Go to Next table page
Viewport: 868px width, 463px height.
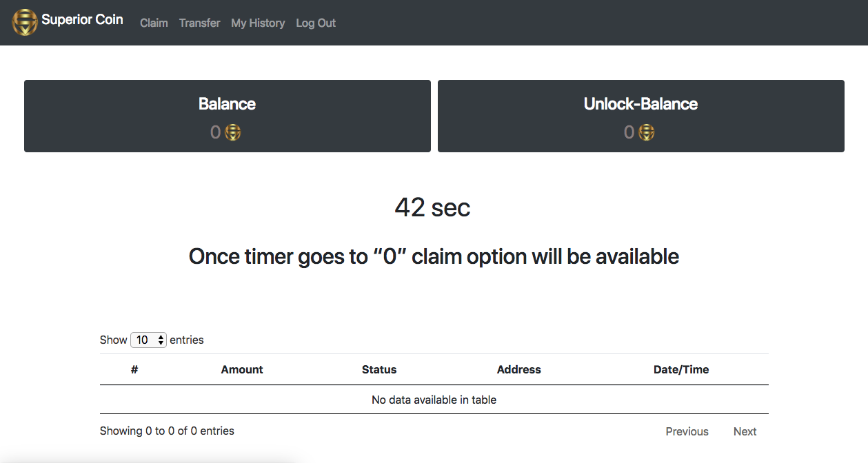(745, 431)
